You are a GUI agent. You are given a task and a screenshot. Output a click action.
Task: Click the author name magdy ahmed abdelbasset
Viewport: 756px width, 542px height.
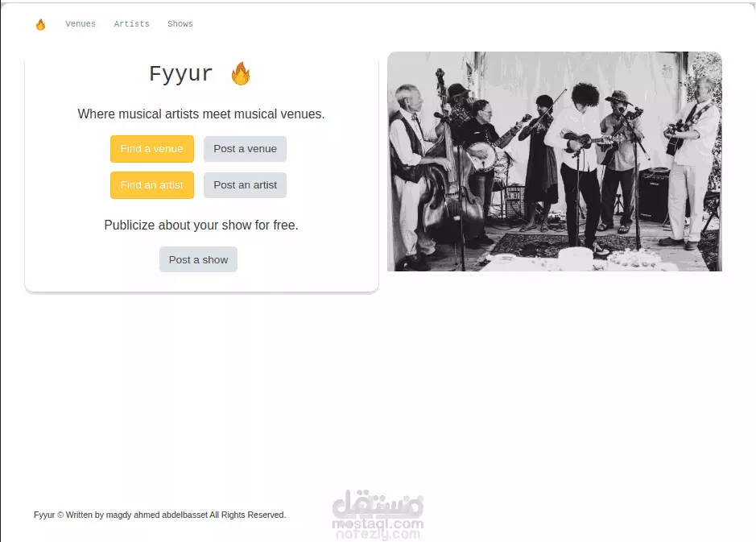(x=157, y=515)
